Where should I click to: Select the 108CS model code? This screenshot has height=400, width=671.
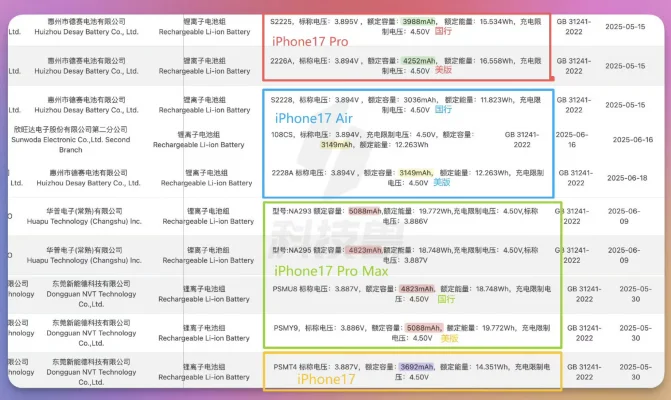click(282, 134)
